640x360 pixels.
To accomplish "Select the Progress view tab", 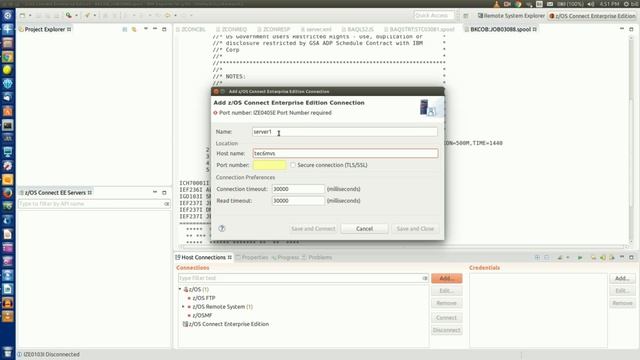I will [x=285, y=258].
